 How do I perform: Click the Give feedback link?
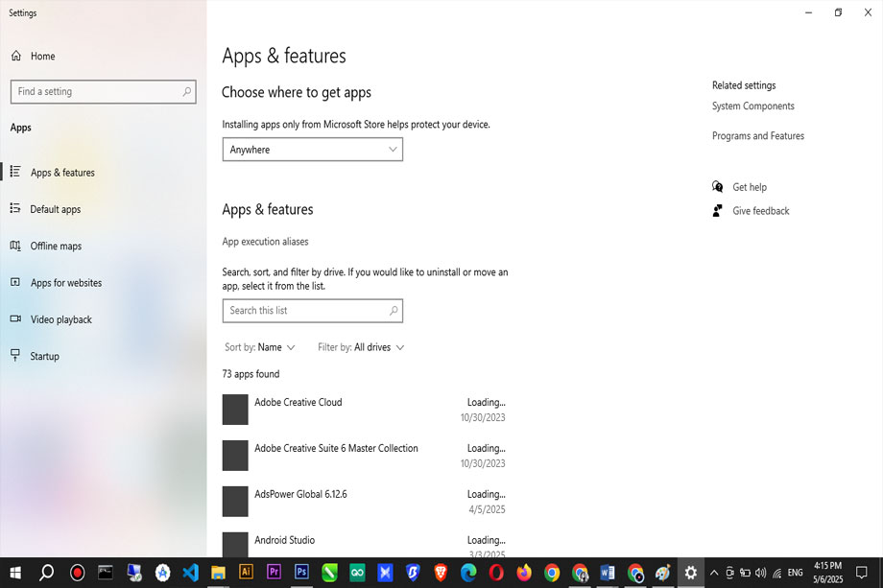coord(761,210)
